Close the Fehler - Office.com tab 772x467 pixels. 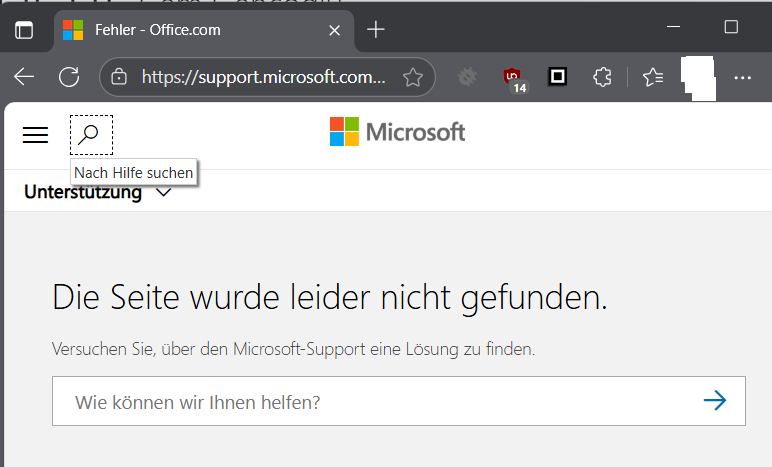click(x=334, y=31)
